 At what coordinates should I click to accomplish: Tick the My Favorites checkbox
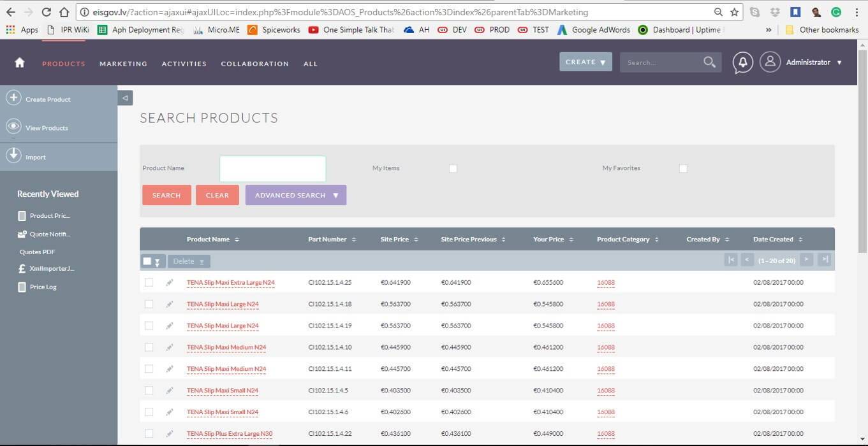tap(683, 169)
